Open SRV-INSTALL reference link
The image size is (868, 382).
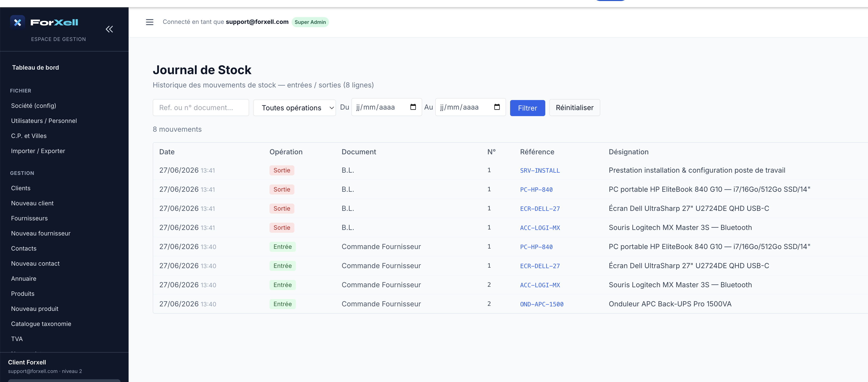[x=540, y=171]
